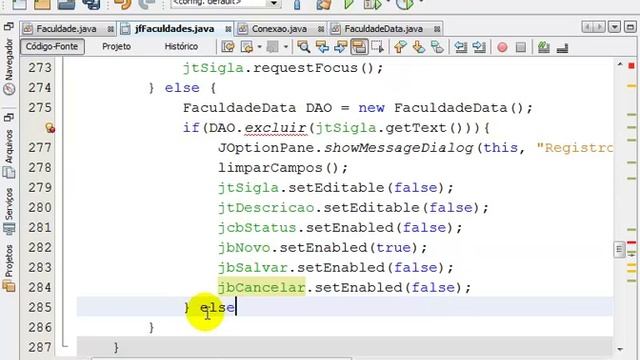Shift Line Right using the editor toolbar icon
The height and width of the screenshot is (360, 640).
(479, 47)
